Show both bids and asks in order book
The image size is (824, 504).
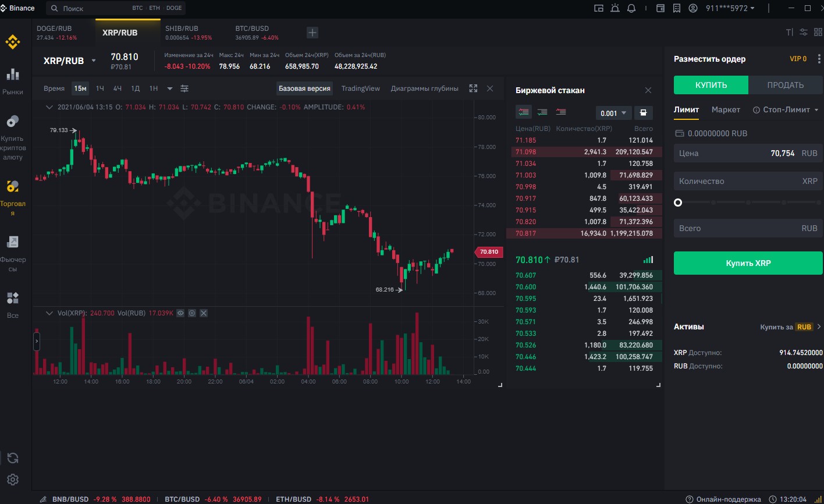[523, 112]
